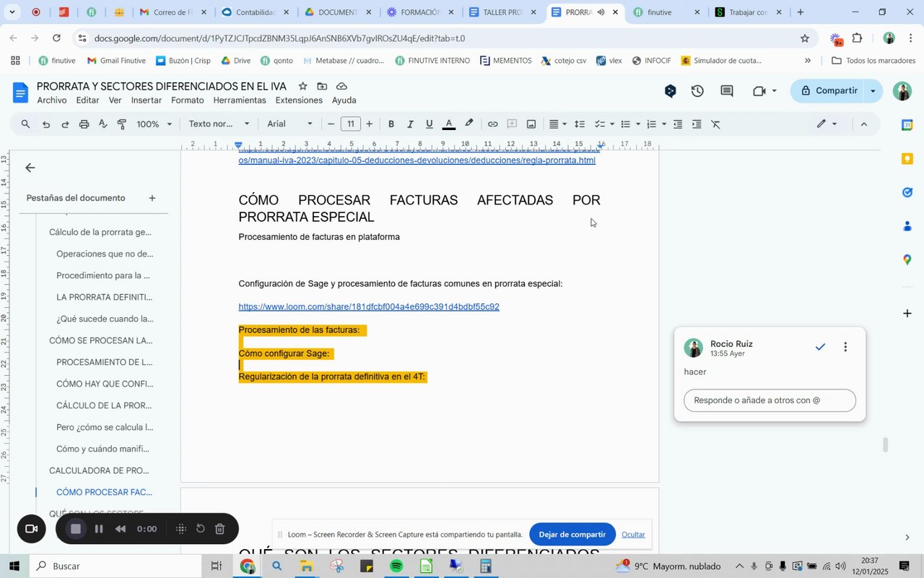924x578 pixels.
Task: Open the version history
Action: pyautogui.click(x=697, y=91)
